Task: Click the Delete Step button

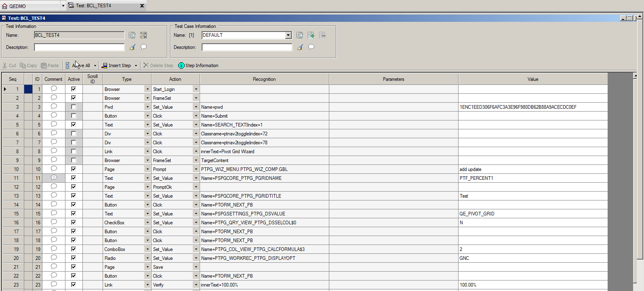Action: pyautogui.click(x=158, y=65)
